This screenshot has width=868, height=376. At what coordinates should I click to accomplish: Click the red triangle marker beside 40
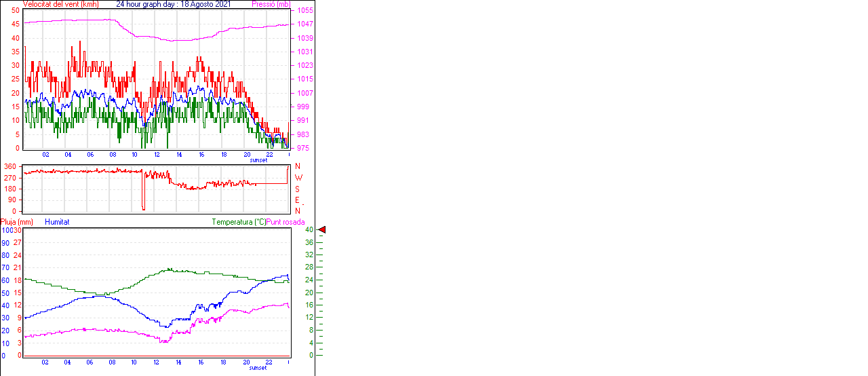322,230
